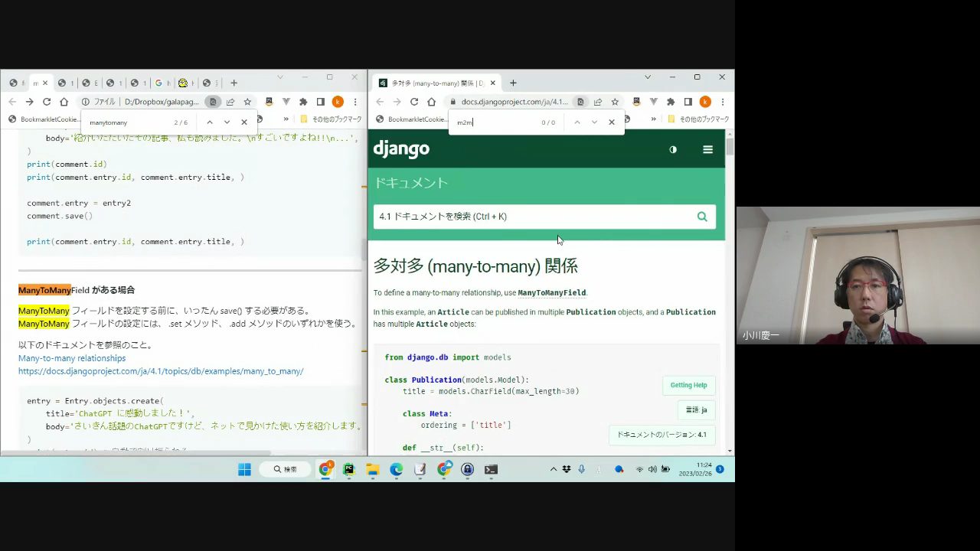Screen dimensions: 980x551
Task: Open extensions puzzle icon in left browser
Action: click(x=303, y=102)
